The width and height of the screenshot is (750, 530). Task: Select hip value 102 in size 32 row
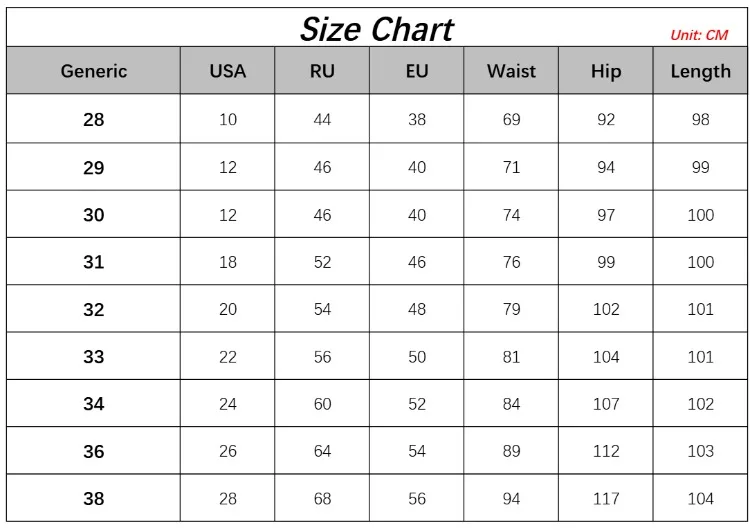[606, 310]
